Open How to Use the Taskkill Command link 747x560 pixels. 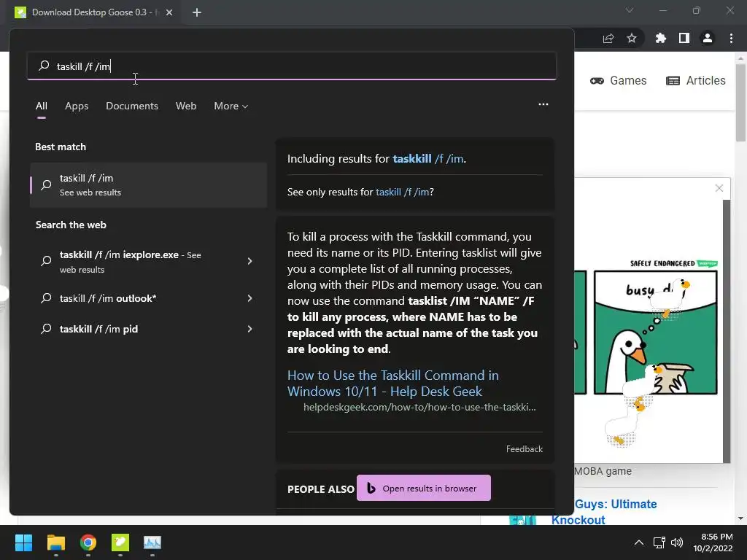tap(393, 384)
